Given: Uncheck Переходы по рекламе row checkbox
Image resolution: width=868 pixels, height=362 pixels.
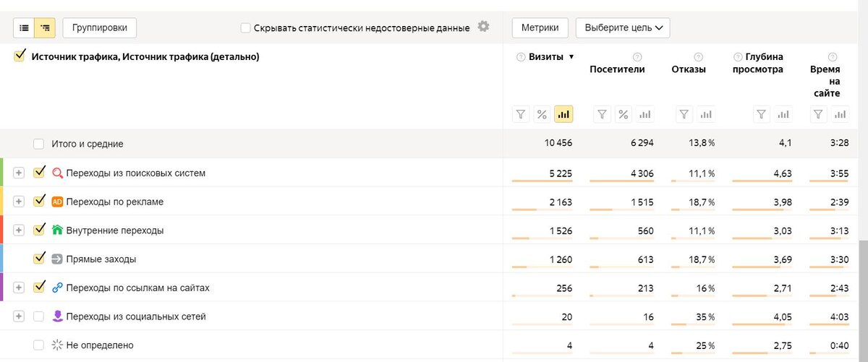Looking at the screenshot, I should pos(39,202).
